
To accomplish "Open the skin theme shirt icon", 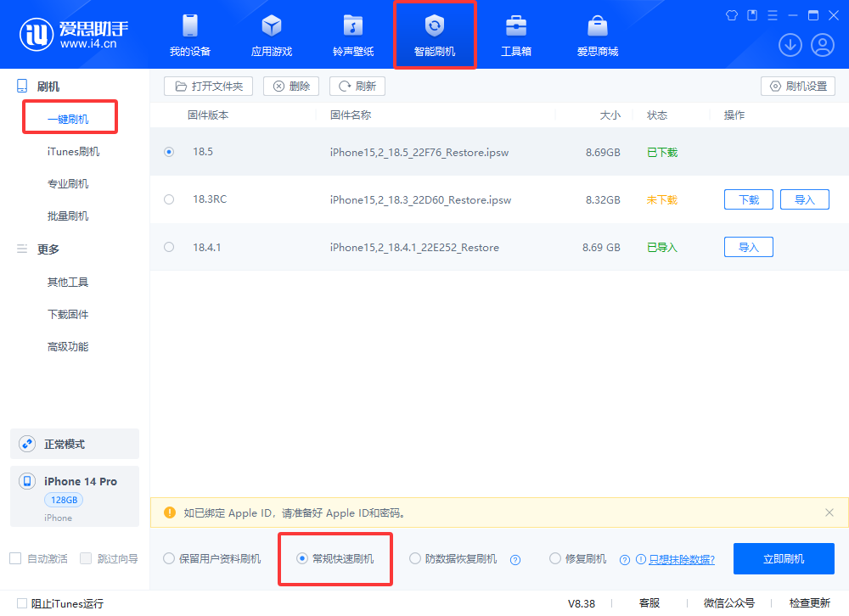I will (732, 15).
